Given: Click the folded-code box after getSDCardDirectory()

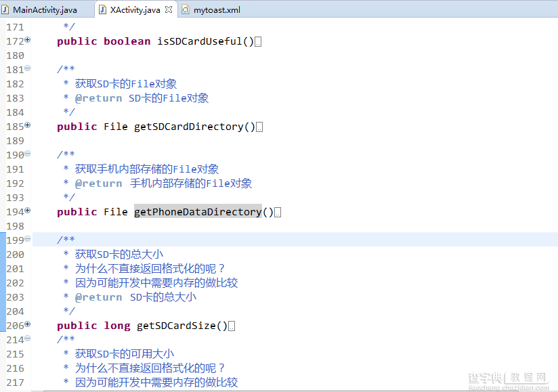Looking at the screenshot, I should (x=260, y=127).
